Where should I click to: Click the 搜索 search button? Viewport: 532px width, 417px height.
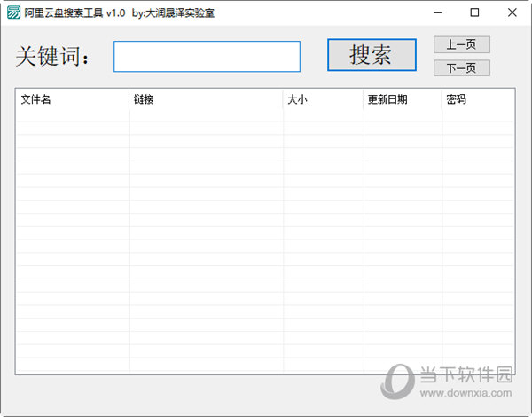[x=372, y=55]
